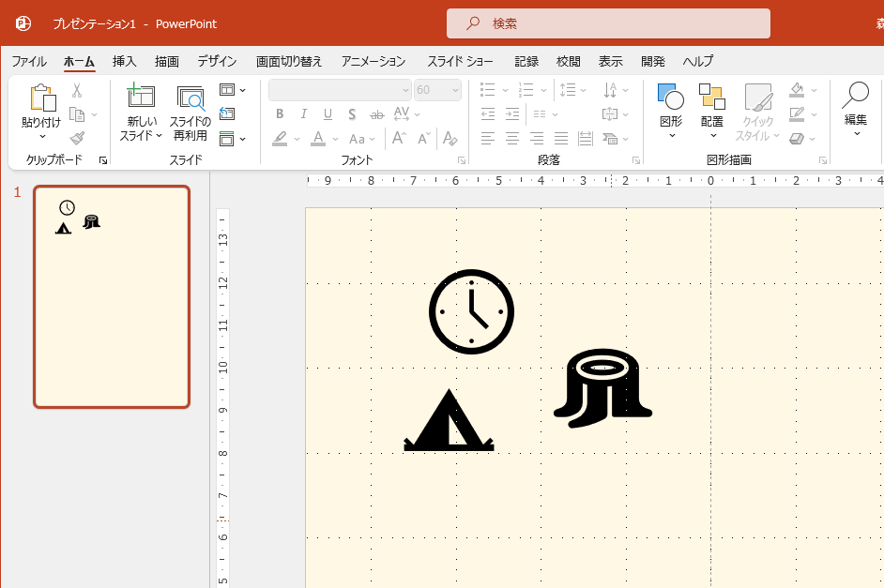Image resolution: width=884 pixels, height=588 pixels.
Task: Click the text highlight color pen
Action: [281, 139]
